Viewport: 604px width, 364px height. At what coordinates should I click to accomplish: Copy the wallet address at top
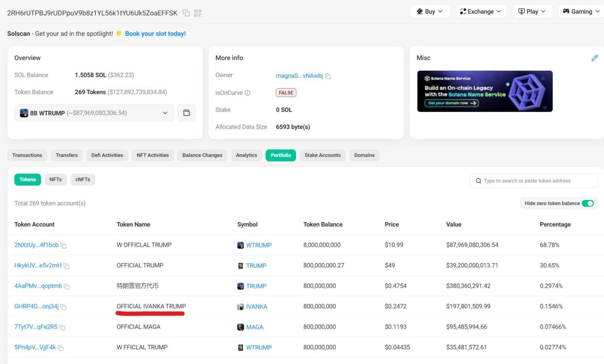[x=186, y=13]
